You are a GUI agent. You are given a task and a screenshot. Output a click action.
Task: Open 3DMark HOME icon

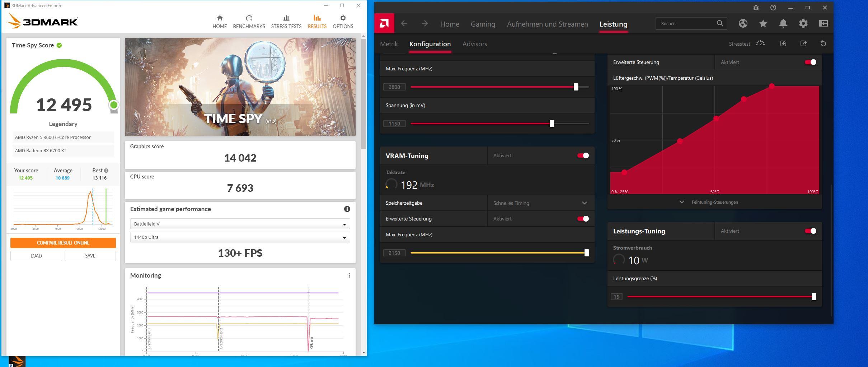pyautogui.click(x=220, y=18)
